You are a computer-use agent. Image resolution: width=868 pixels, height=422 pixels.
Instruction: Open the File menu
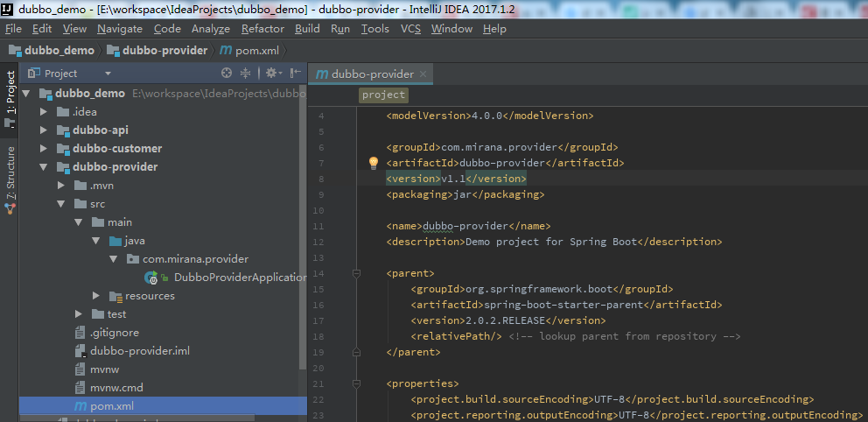pos(13,29)
